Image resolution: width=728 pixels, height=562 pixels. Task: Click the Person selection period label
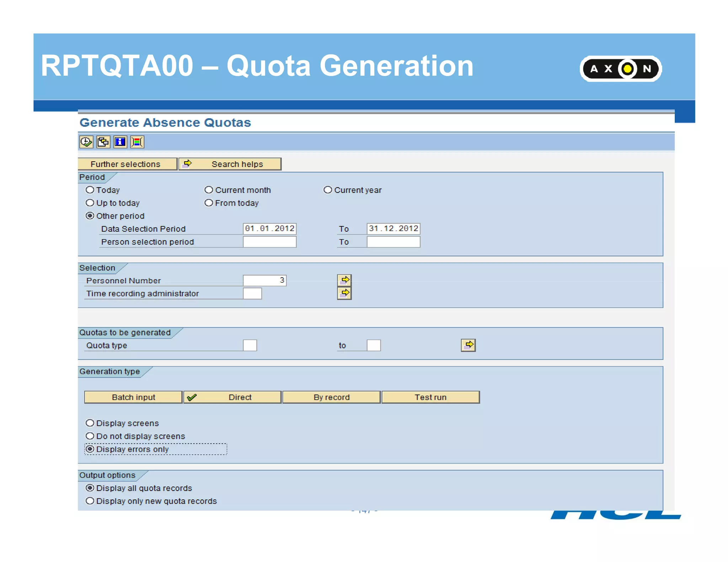click(148, 242)
